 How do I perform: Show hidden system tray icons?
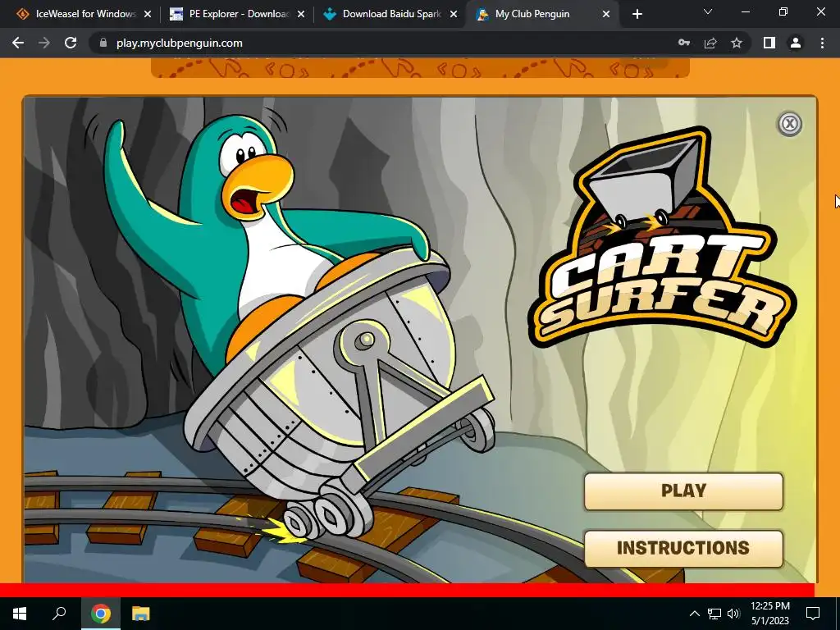pyautogui.click(x=694, y=614)
